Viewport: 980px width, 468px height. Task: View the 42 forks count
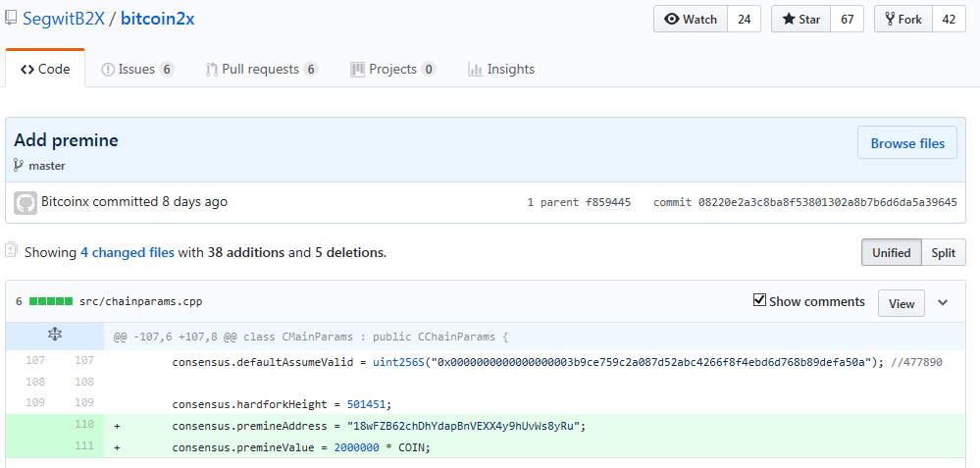coord(949,19)
